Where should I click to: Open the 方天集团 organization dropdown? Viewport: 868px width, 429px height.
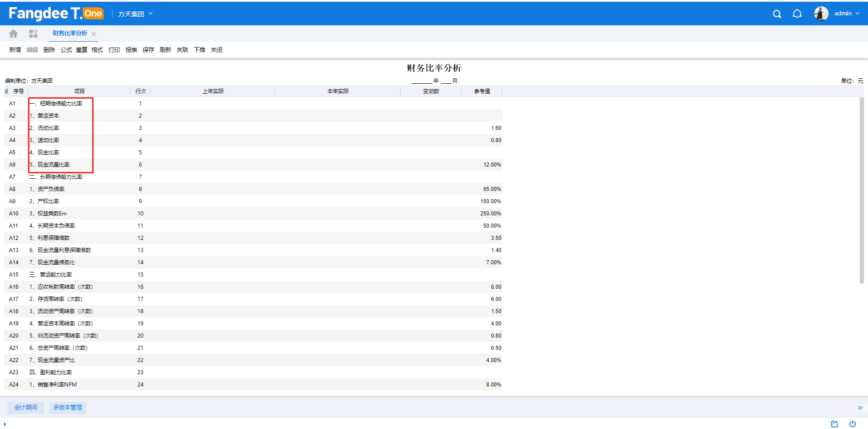click(135, 14)
